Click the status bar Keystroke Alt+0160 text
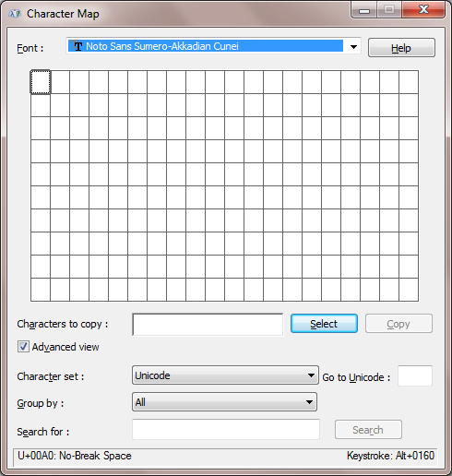This screenshot has height=476, width=452. tap(390, 456)
